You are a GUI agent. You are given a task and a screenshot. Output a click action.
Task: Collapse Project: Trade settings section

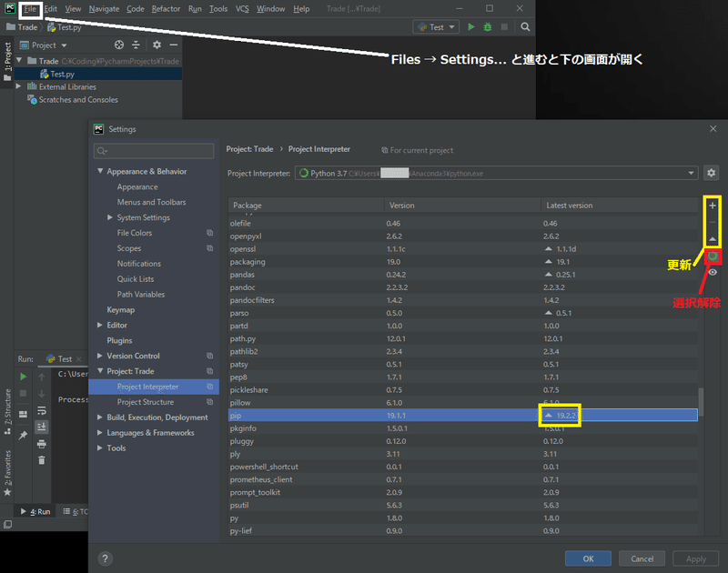click(100, 371)
